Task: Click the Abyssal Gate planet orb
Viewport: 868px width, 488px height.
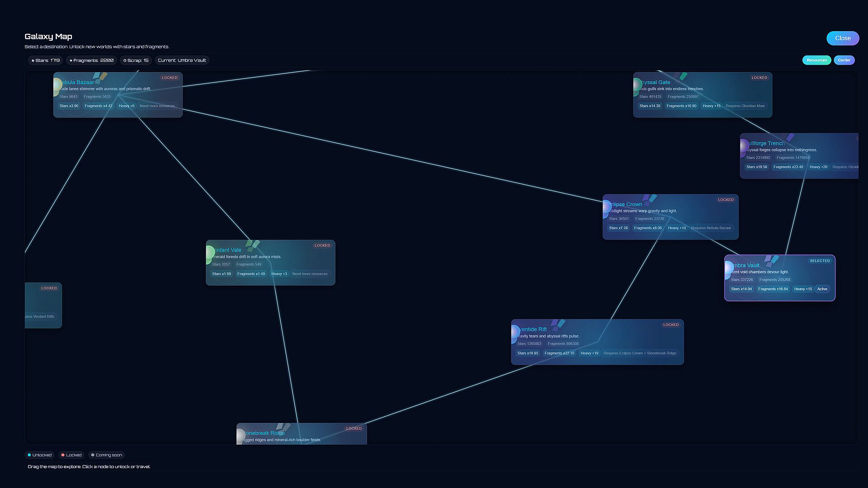Action: 637,85
